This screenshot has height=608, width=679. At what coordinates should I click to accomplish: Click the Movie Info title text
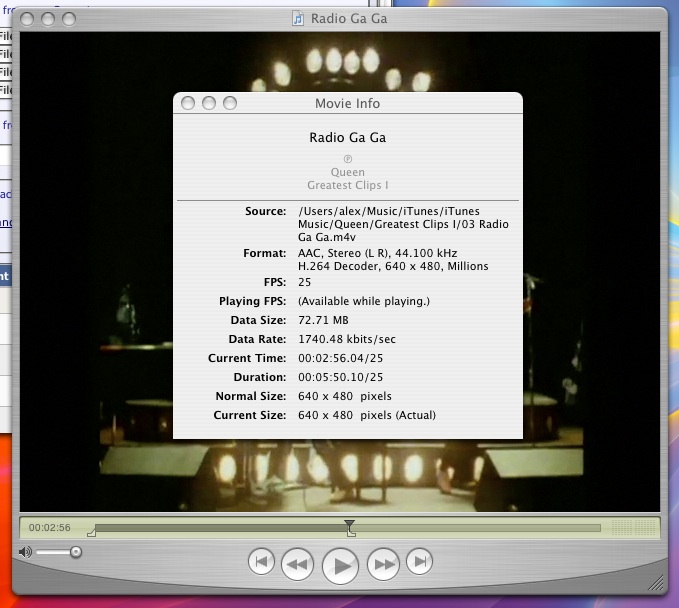click(347, 103)
